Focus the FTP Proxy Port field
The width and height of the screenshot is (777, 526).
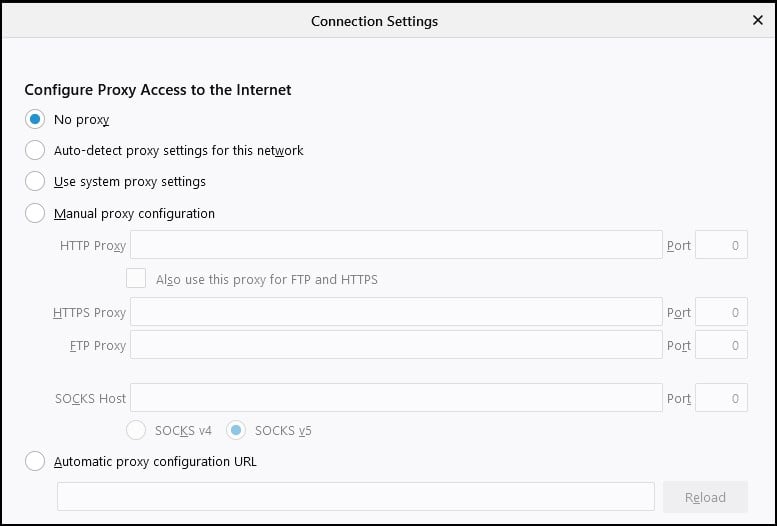(x=721, y=345)
